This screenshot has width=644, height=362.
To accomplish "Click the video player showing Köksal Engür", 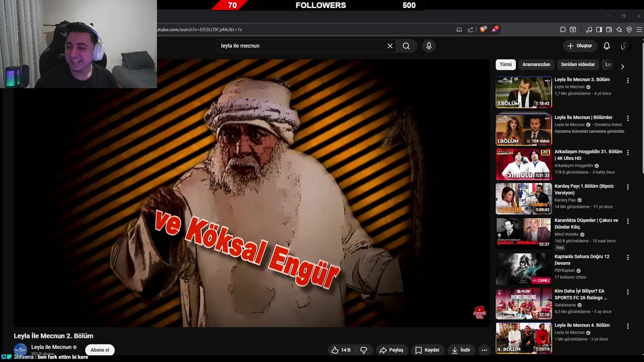I will pos(252,193).
